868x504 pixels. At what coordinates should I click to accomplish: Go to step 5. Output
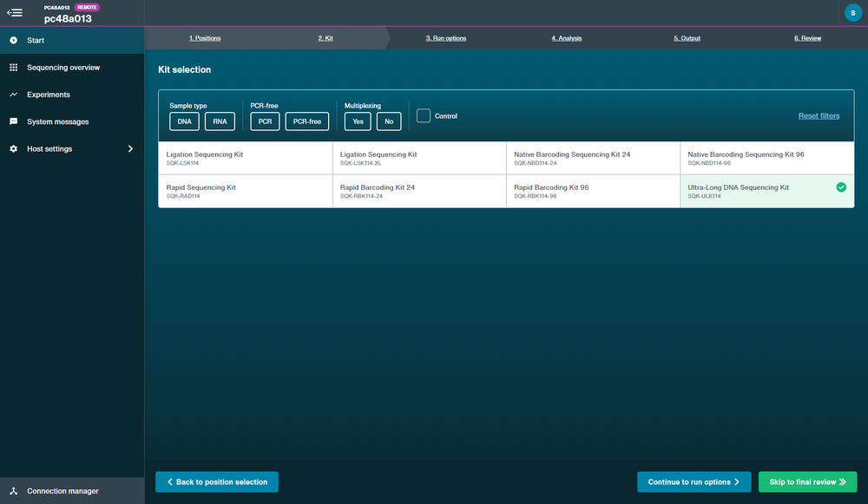point(687,38)
